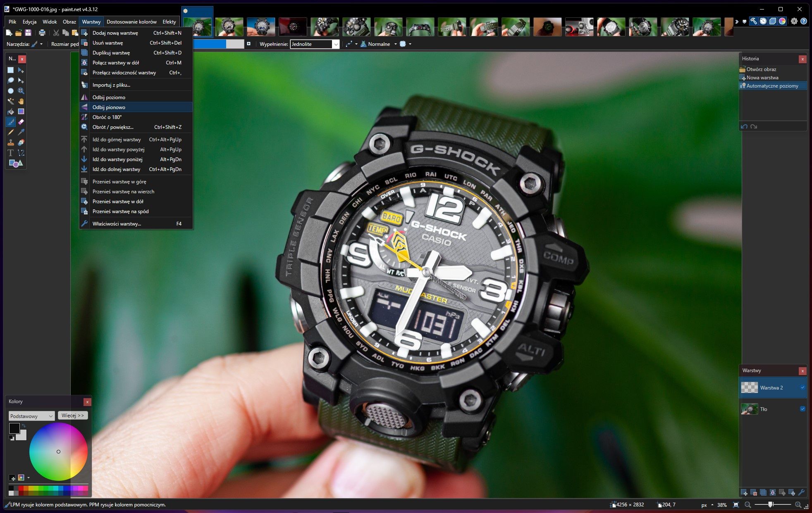812x513 pixels.
Task: Toggle the Colors window color wheel button
Action: [782, 21]
